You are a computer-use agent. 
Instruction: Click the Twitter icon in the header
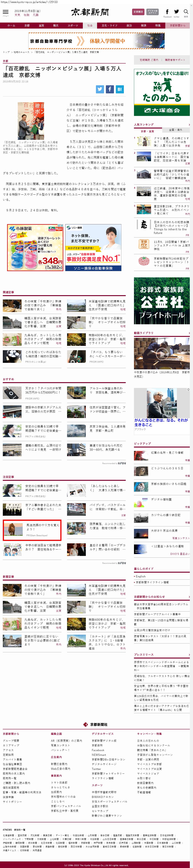177,12
